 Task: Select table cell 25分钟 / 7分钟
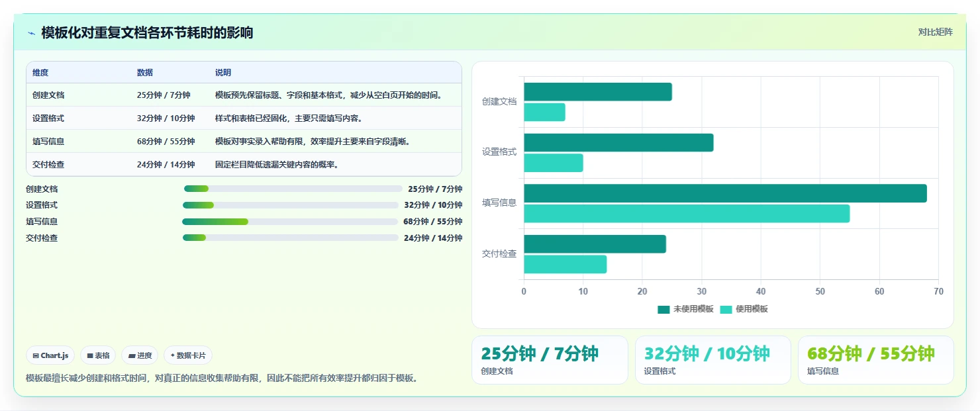pos(164,95)
